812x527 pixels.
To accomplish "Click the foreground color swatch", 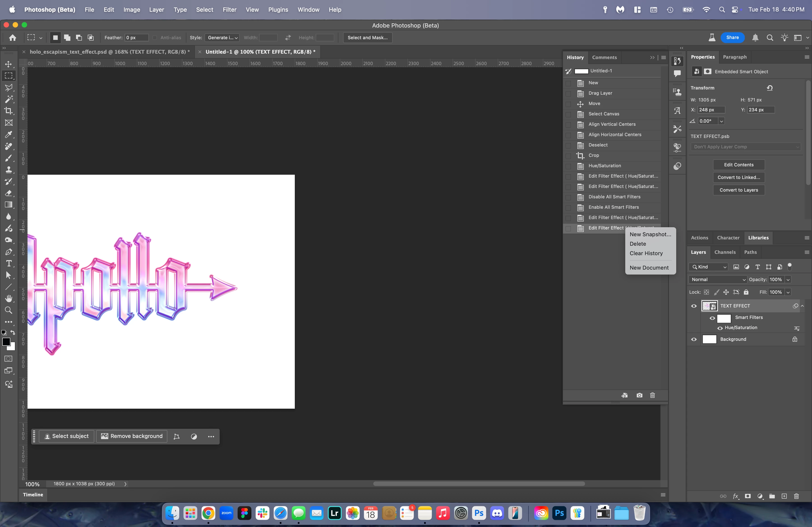I will click(x=6, y=341).
